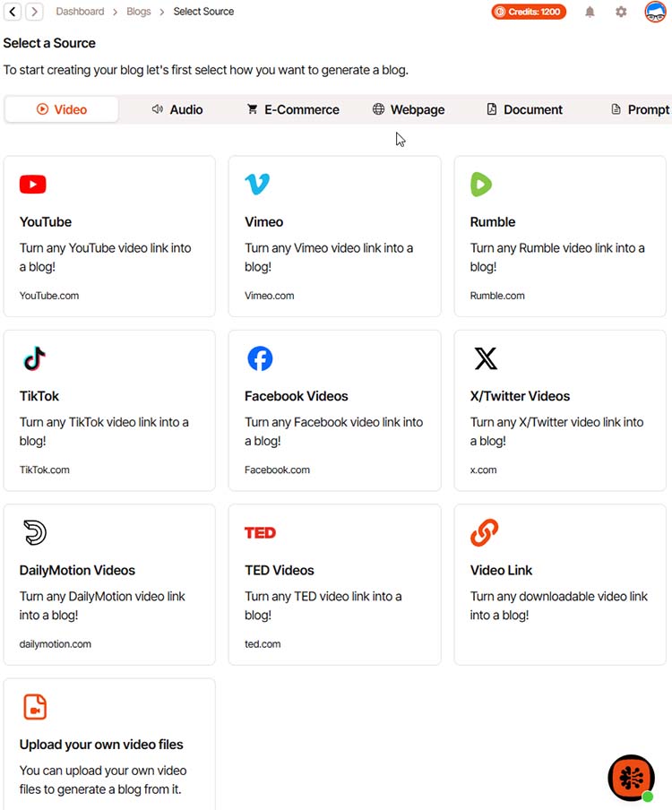Select the TED Videos card title
Viewport: 672px width, 810px height.
pos(280,570)
